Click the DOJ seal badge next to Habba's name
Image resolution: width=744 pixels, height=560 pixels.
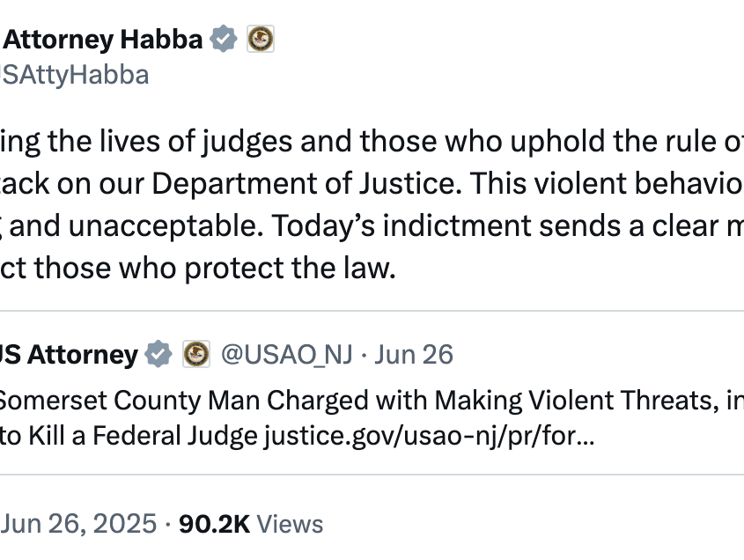pyautogui.click(x=261, y=39)
